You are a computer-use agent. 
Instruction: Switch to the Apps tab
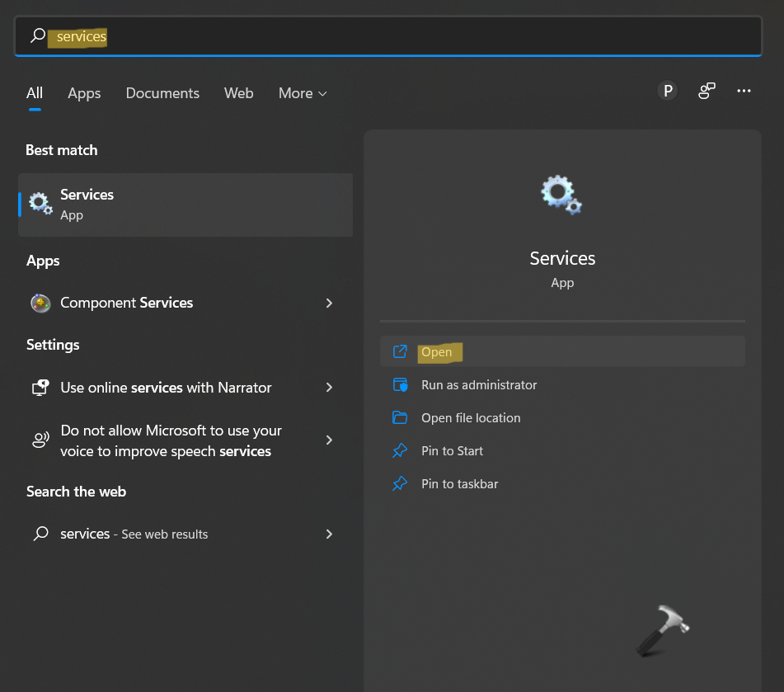tap(84, 93)
